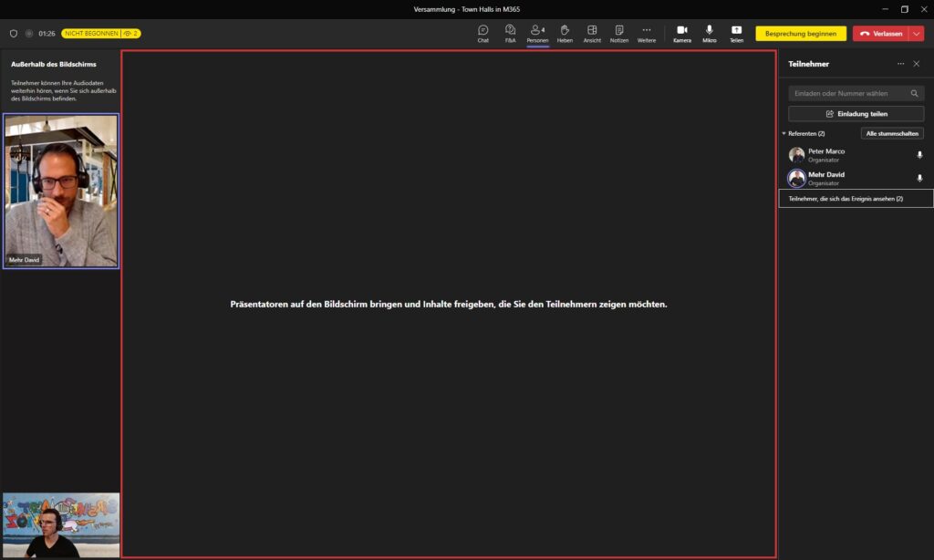Click Einladung teilen button

856,114
